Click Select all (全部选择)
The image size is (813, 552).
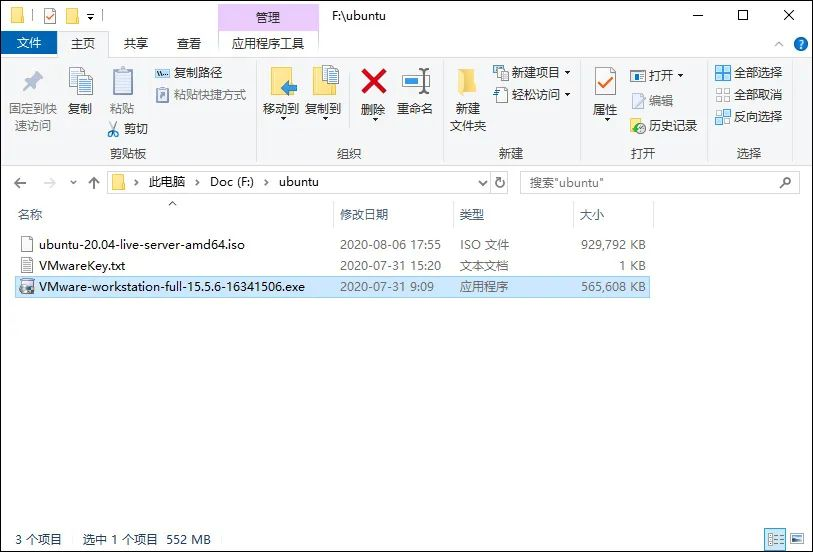pos(748,73)
